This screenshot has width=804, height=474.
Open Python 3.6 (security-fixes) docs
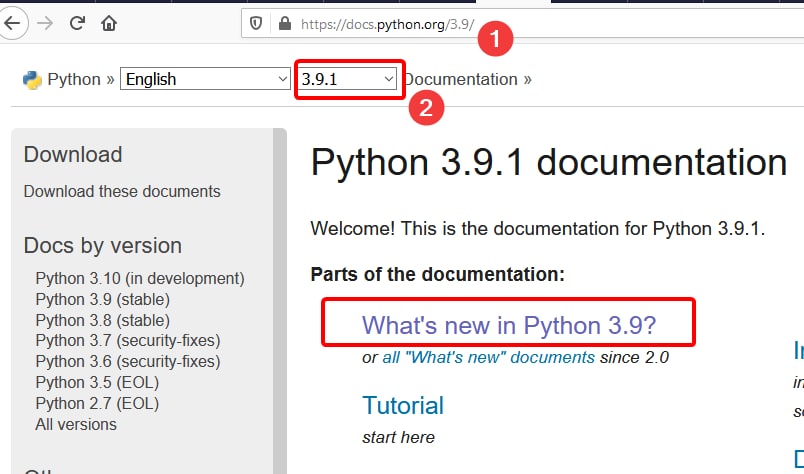coord(128,362)
